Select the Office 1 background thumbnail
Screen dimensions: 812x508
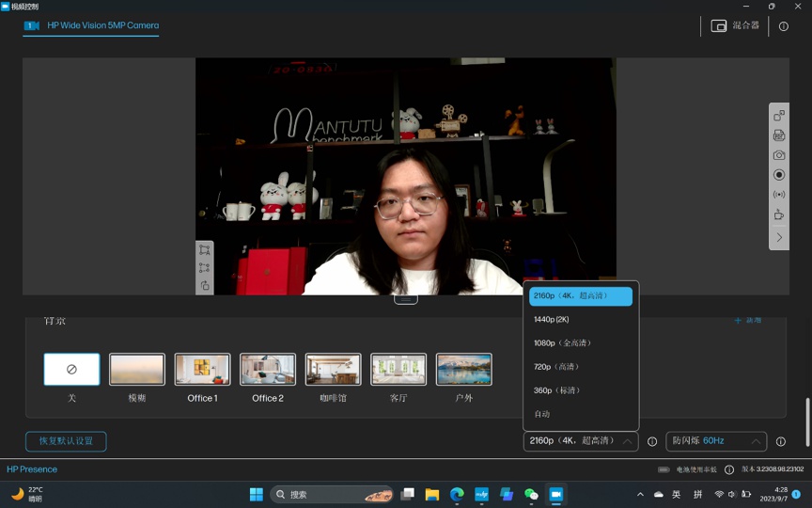[x=202, y=369]
